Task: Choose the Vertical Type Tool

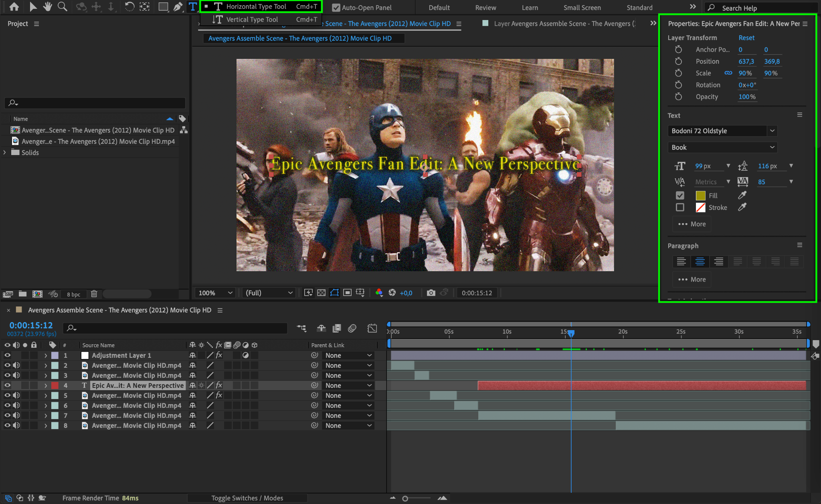Action: pos(252,19)
